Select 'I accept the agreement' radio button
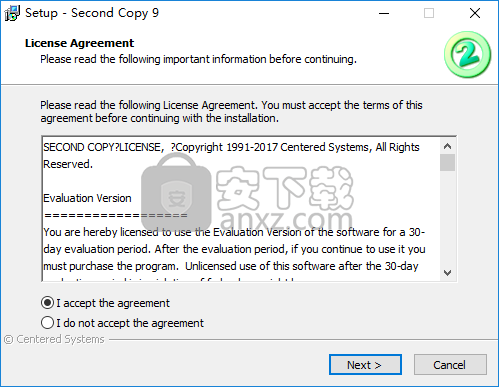The image size is (499, 387). 47,303
